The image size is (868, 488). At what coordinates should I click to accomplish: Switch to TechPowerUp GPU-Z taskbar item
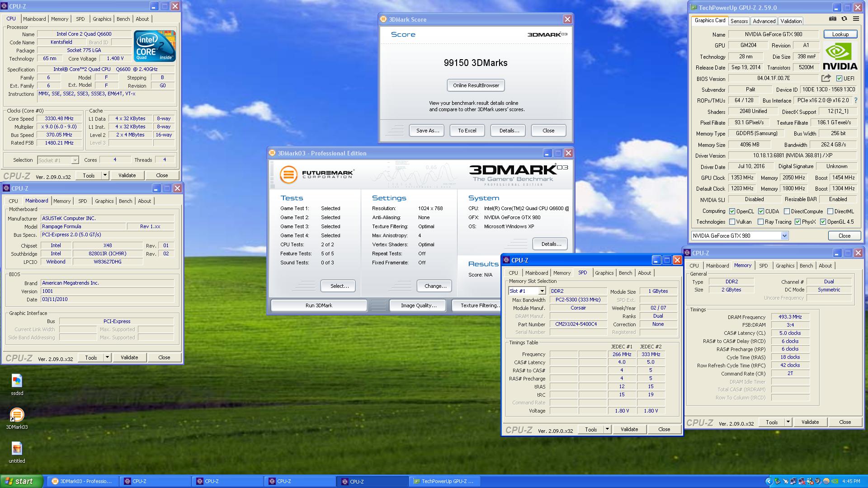(x=444, y=481)
